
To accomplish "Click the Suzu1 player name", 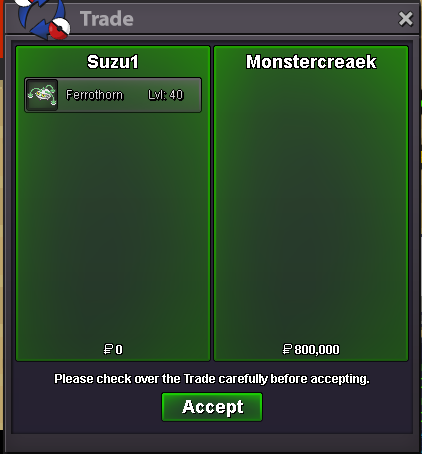I will click(113, 62).
